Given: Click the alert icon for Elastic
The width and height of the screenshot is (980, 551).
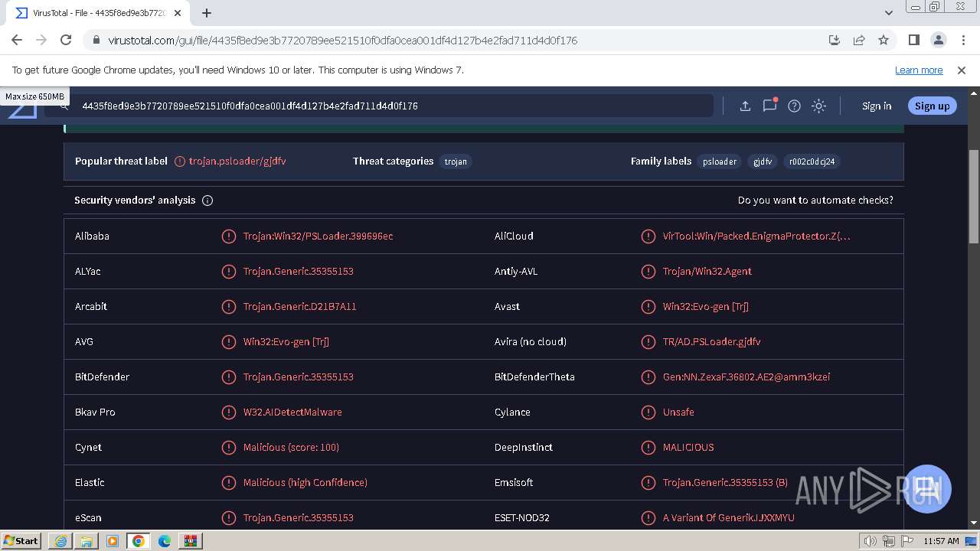Looking at the screenshot, I should 228,482.
